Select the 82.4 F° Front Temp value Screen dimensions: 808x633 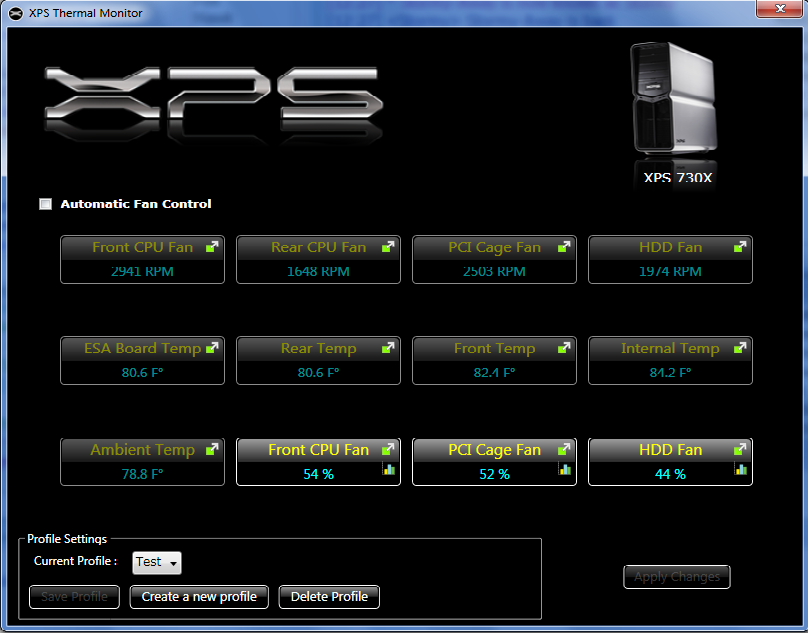click(494, 372)
